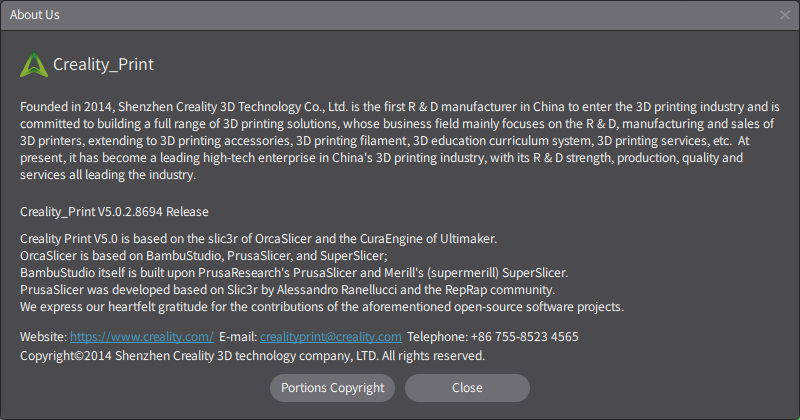Click the 'Founded in 2014' company description paragraph

coord(399,141)
